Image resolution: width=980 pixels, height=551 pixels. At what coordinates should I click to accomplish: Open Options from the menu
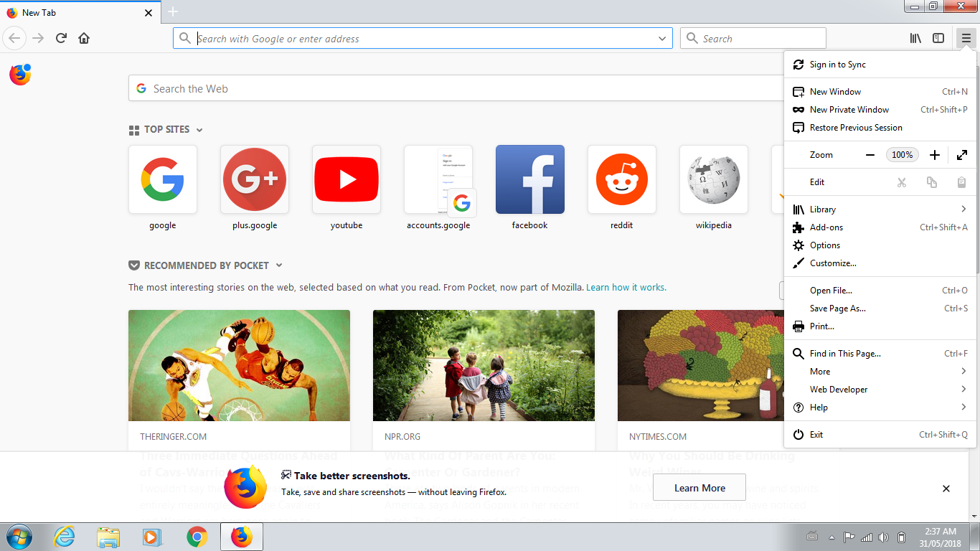880,245
